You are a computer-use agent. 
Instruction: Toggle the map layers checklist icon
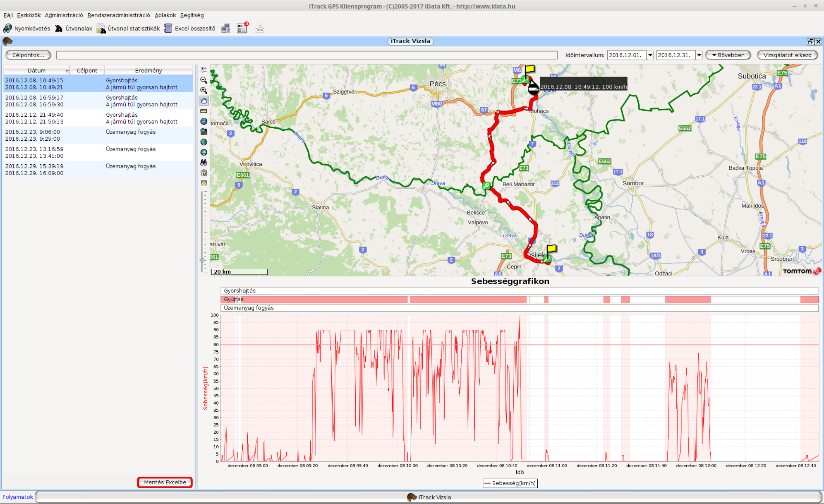[x=204, y=70]
